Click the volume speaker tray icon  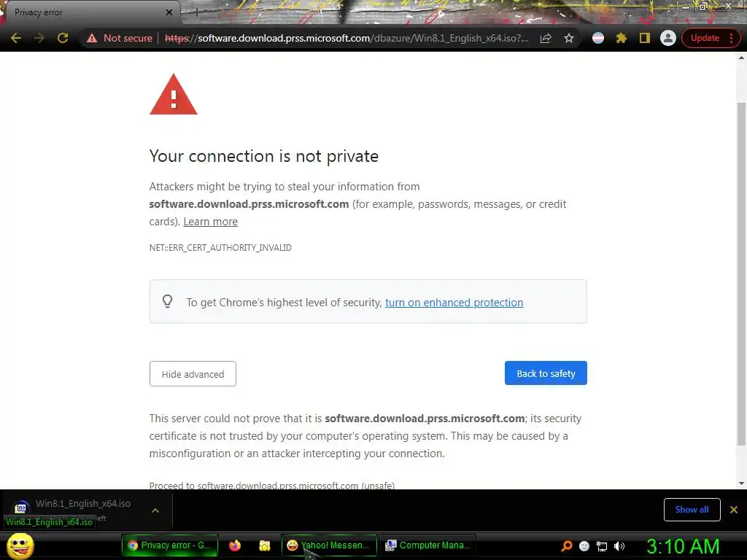click(619, 546)
